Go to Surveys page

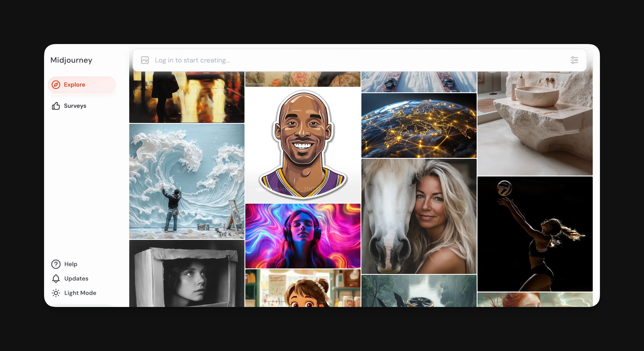point(75,106)
